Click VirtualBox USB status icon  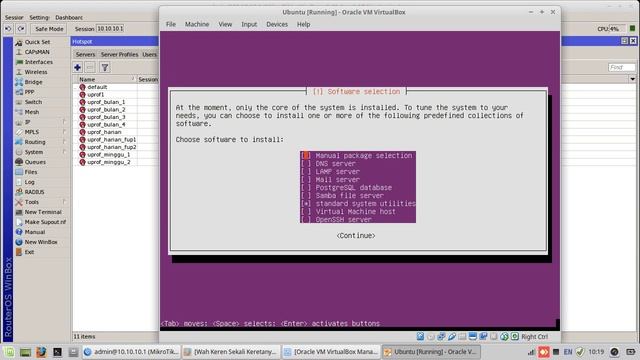[x=452, y=336]
